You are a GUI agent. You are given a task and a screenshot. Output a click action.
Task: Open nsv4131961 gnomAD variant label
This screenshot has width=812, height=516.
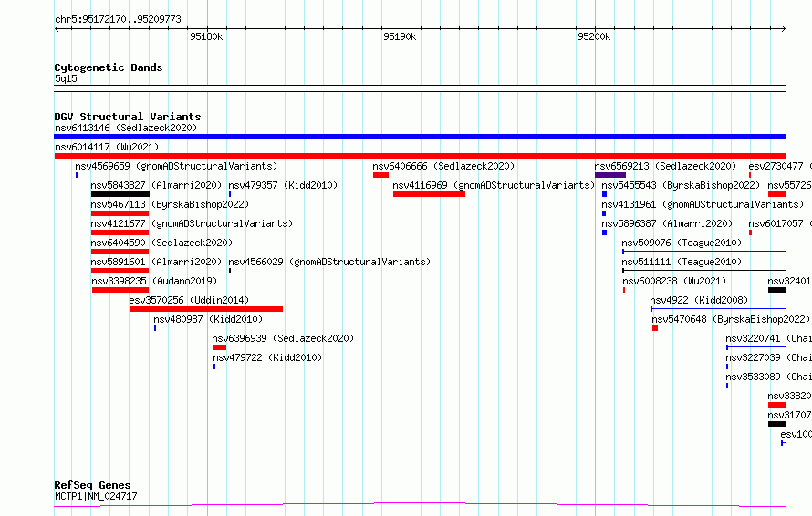click(703, 204)
